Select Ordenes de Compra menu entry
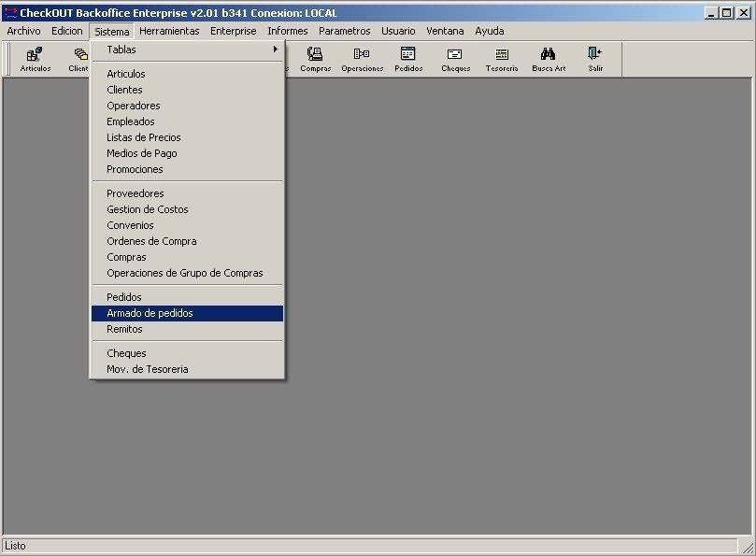The height and width of the screenshot is (556, 756). click(187, 241)
